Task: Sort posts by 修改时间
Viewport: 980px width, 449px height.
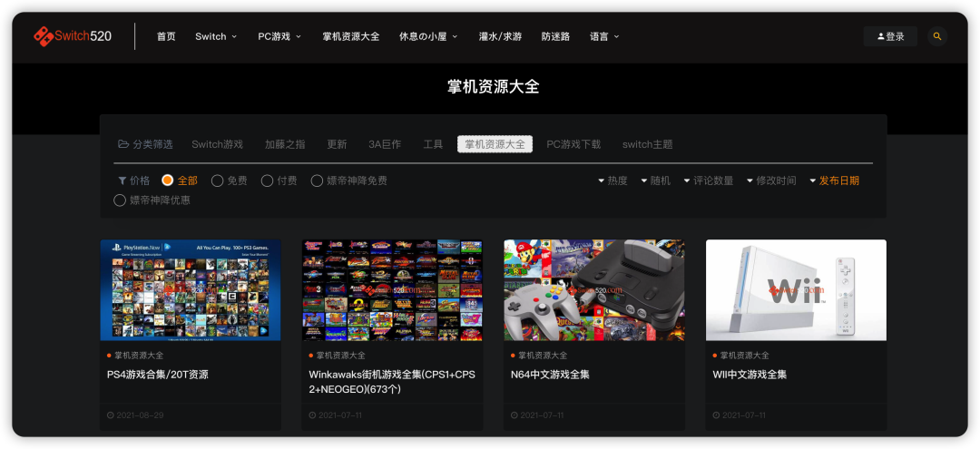Action: pos(771,181)
